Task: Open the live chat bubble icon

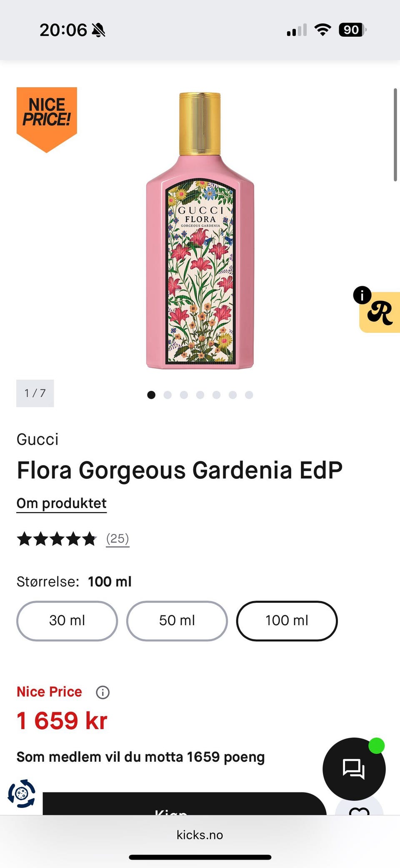Action: coord(354,769)
